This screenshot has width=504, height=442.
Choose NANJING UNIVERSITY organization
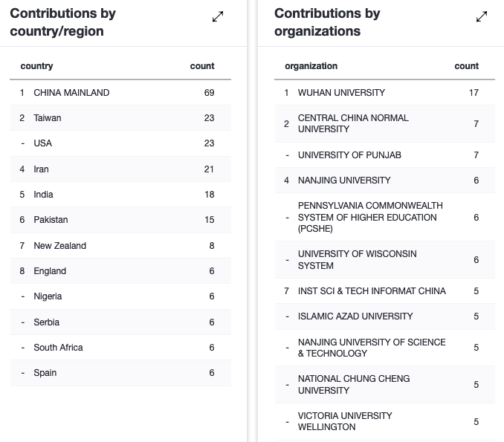(344, 181)
